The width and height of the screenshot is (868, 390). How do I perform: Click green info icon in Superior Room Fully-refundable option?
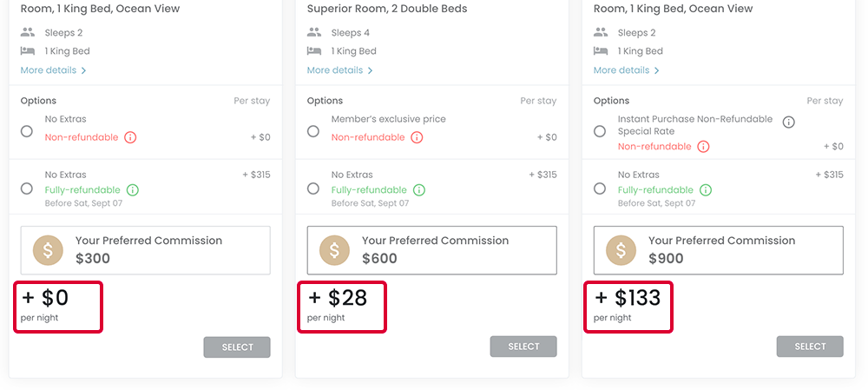pos(419,190)
